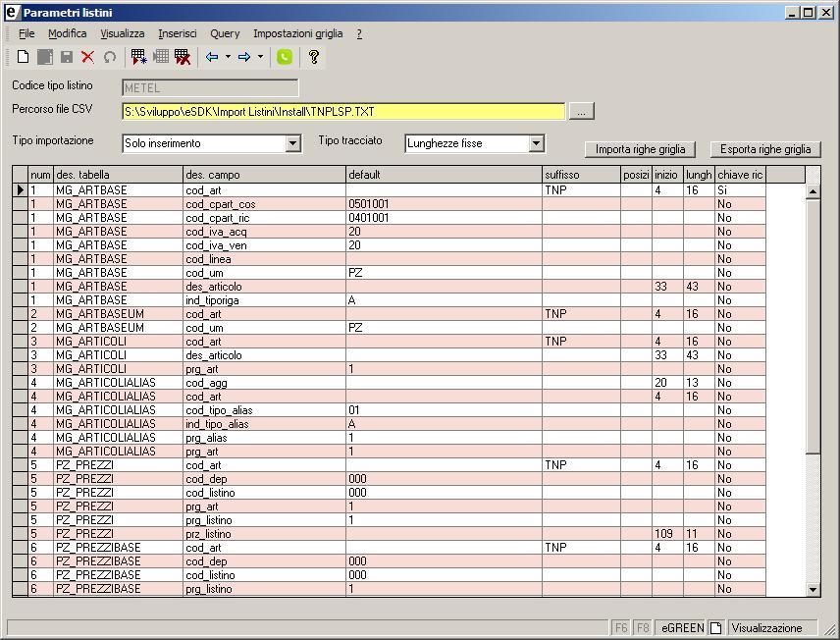The width and height of the screenshot is (840, 640).
Task: Click the green phone icon
Action: click(285, 57)
